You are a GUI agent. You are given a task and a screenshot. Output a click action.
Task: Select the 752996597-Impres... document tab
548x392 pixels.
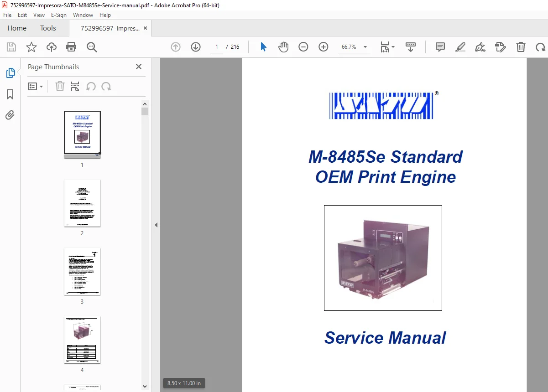[x=110, y=28]
